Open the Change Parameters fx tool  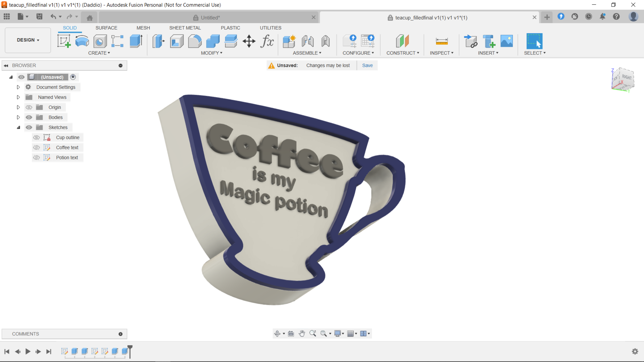267,41
